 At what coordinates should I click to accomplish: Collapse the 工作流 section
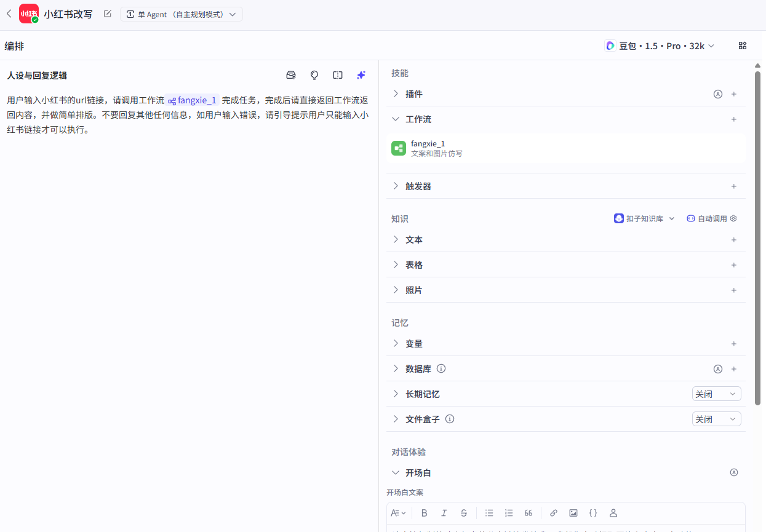click(395, 119)
